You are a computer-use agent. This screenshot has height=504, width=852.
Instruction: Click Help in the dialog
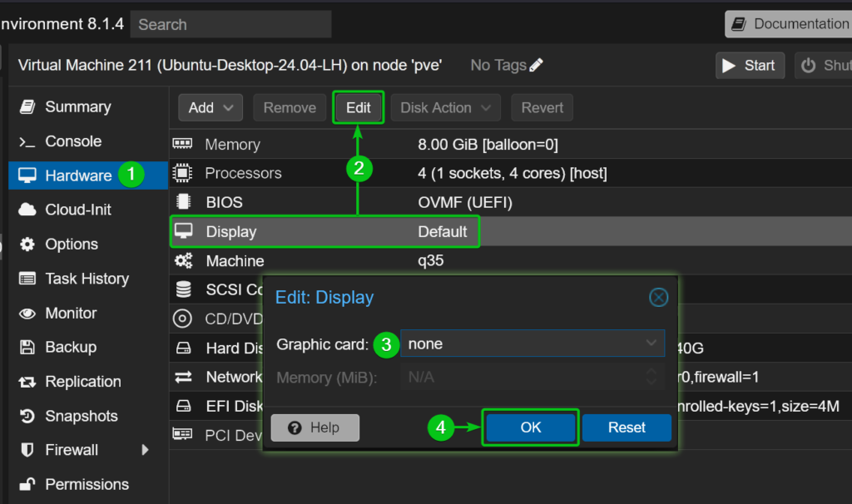[x=315, y=428]
